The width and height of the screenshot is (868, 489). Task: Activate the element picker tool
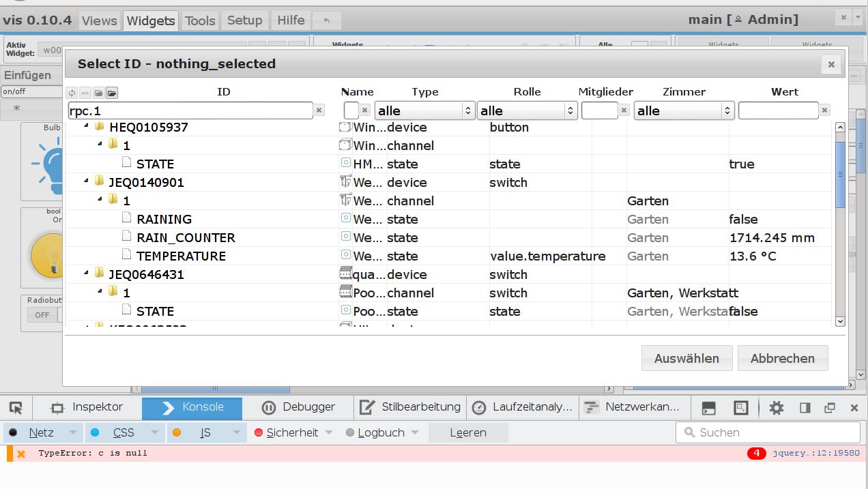coord(16,408)
